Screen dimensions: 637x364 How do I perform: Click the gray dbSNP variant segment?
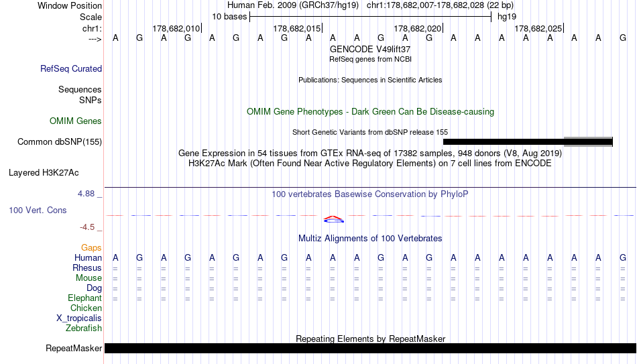588,142
